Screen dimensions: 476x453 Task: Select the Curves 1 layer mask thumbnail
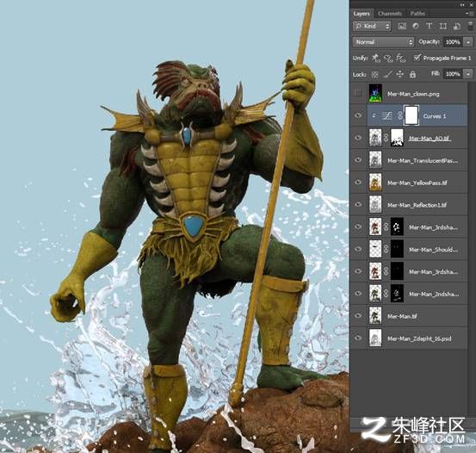(411, 115)
